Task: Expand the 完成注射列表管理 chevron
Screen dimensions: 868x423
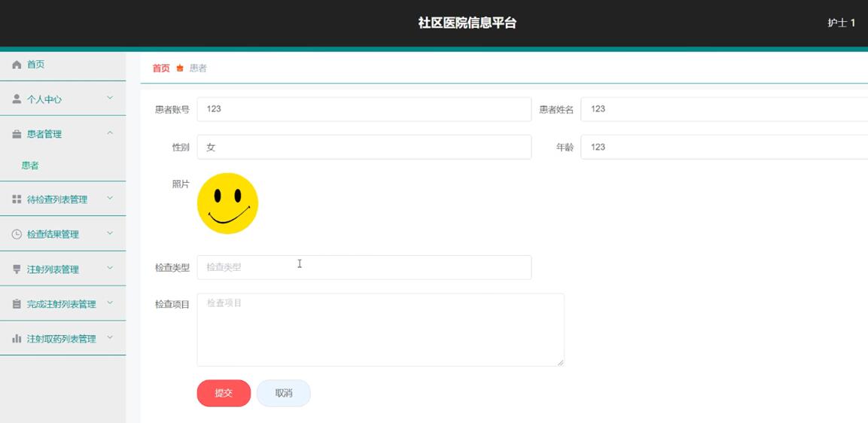Action: coord(110,303)
